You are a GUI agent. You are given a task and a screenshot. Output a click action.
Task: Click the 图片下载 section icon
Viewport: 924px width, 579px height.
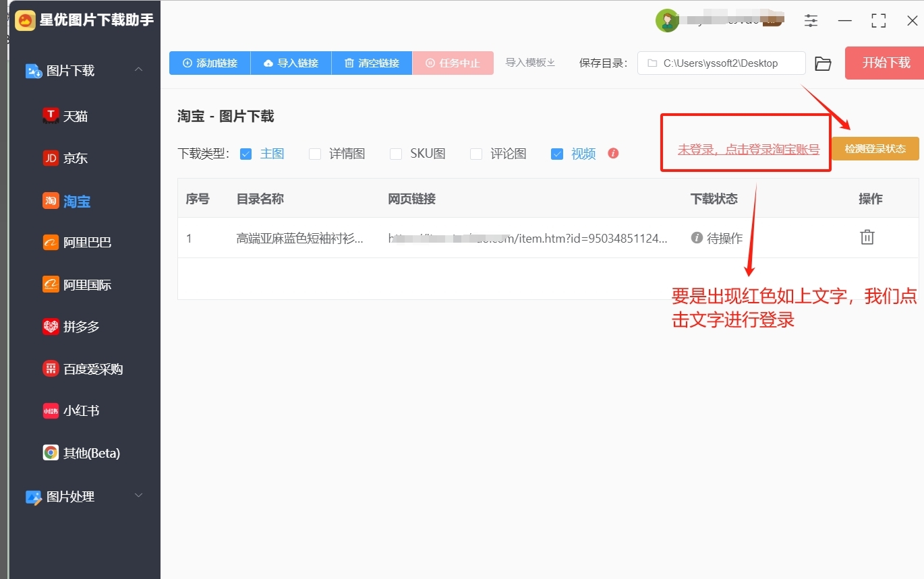[x=34, y=71]
